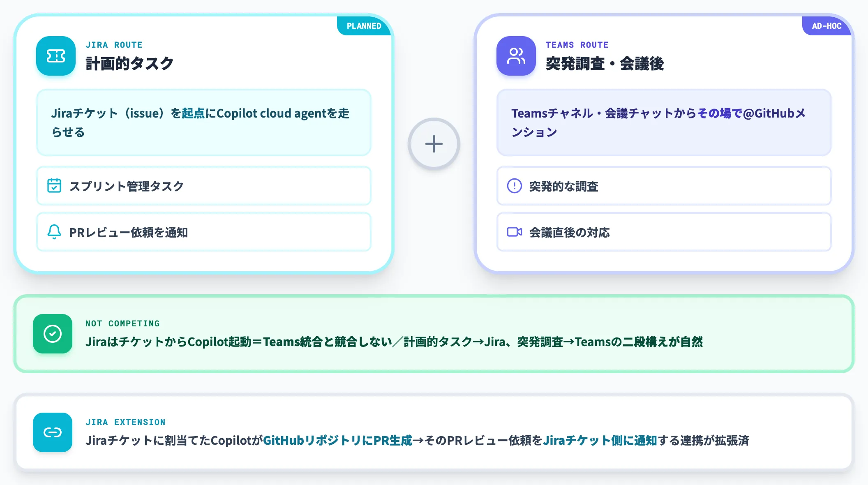Click the highlighted 起点 word
868x485 pixels.
click(x=193, y=113)
